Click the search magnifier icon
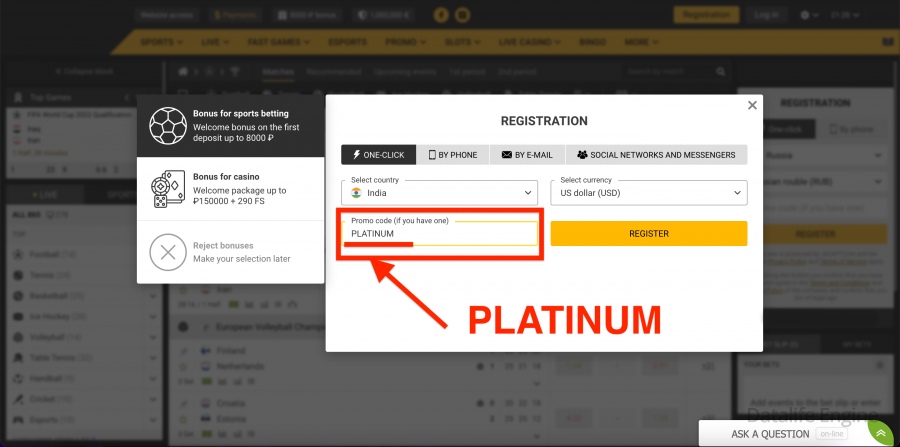 [721, 72]
